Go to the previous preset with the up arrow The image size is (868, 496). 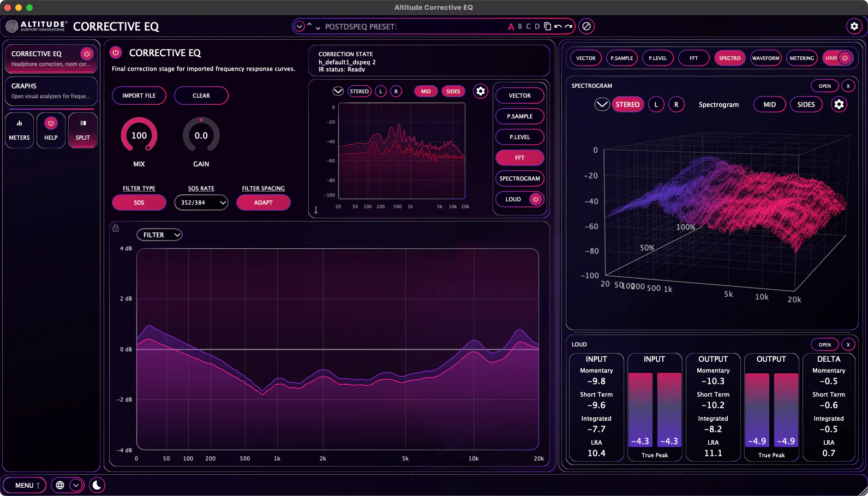309,25
